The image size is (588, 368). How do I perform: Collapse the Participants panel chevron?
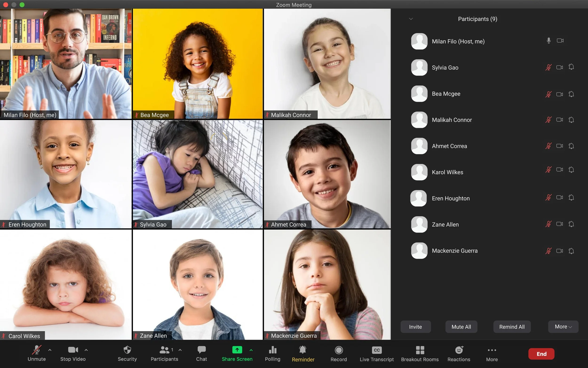[x=411, y=19]
